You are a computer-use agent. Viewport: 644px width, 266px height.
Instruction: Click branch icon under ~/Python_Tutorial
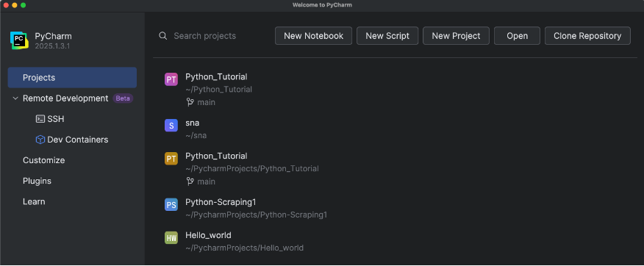190,102
